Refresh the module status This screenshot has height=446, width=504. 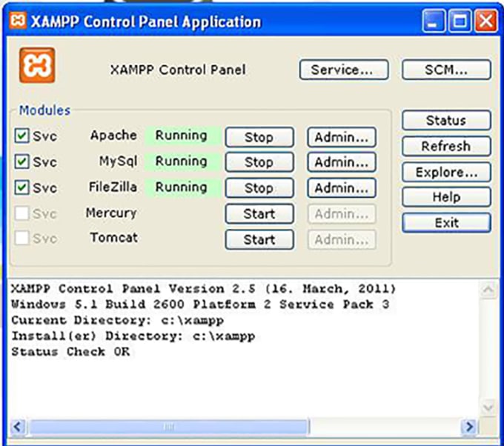point(446,146)
